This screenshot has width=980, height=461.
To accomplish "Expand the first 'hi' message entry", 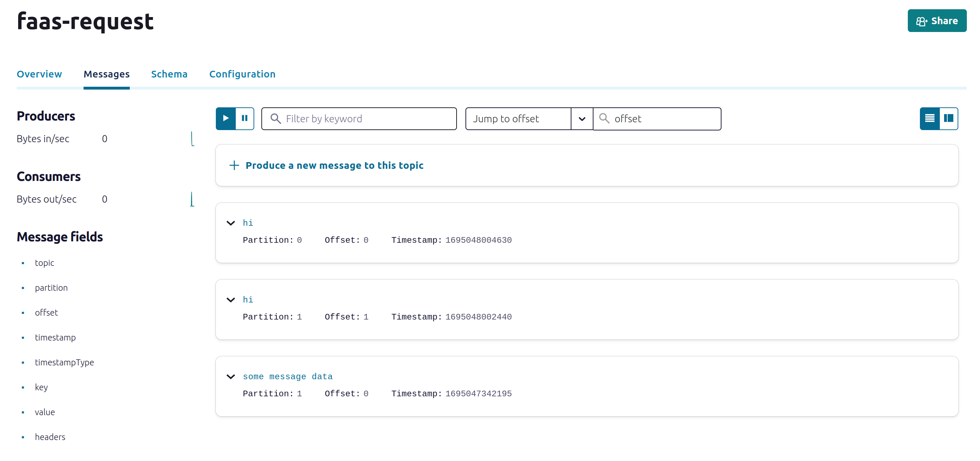I will (231, 223).
